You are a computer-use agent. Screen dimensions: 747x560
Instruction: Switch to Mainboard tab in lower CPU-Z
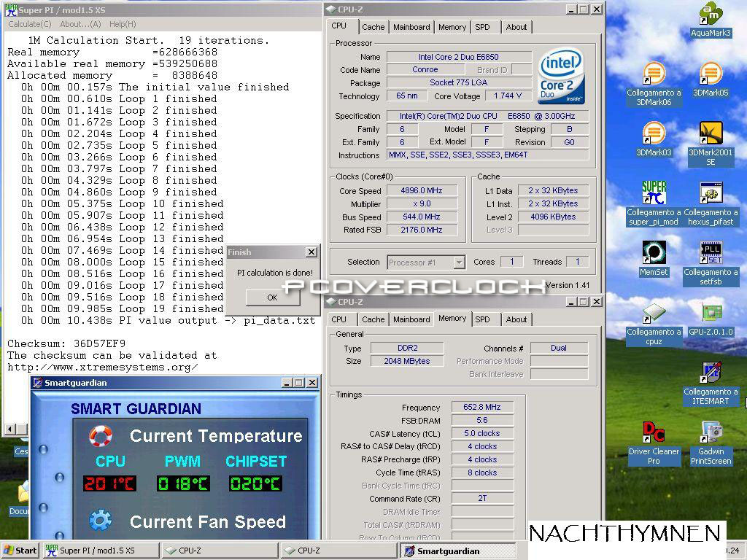[411, 319]
